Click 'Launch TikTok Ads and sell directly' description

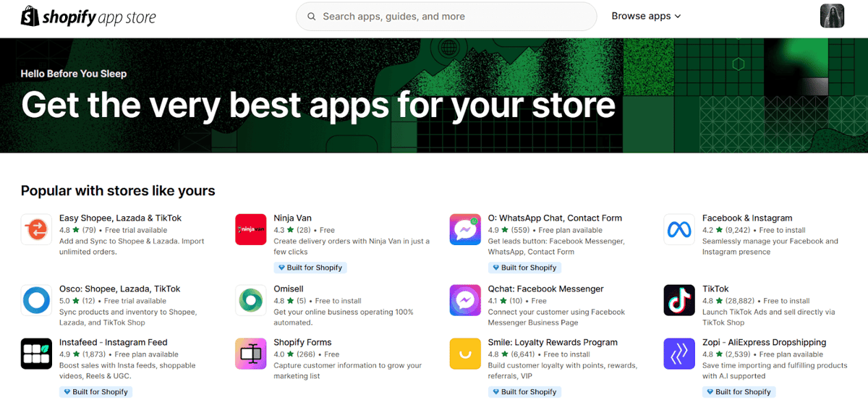[768, 317]
